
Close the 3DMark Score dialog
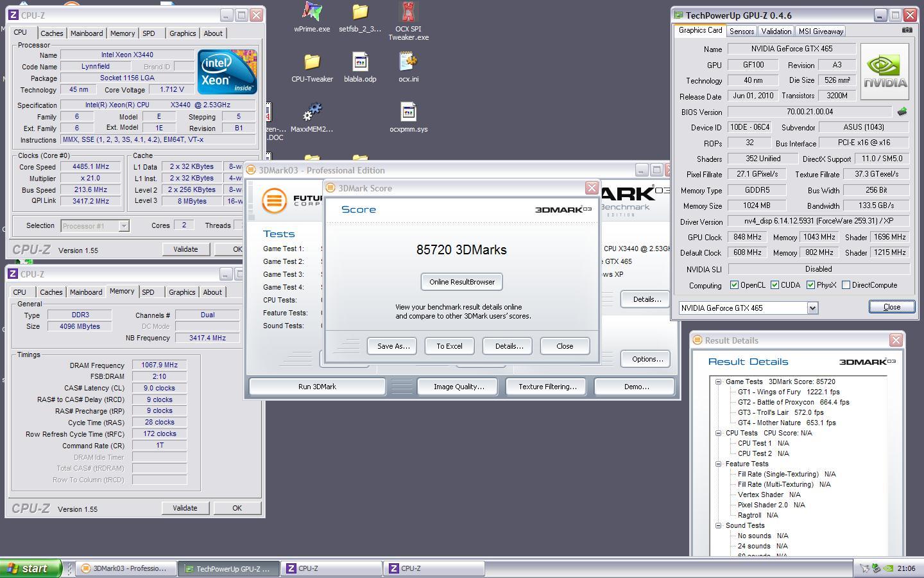565,346
